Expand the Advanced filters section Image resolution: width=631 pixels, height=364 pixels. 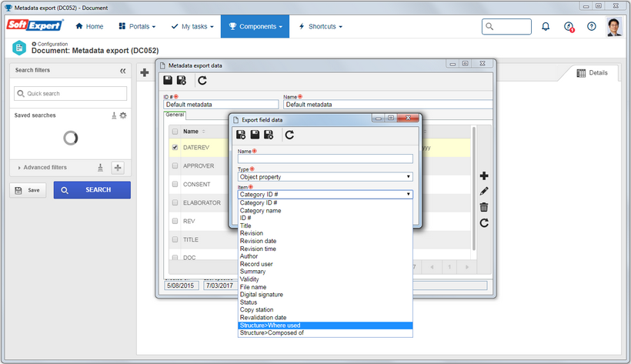click(x=42, y=168)
